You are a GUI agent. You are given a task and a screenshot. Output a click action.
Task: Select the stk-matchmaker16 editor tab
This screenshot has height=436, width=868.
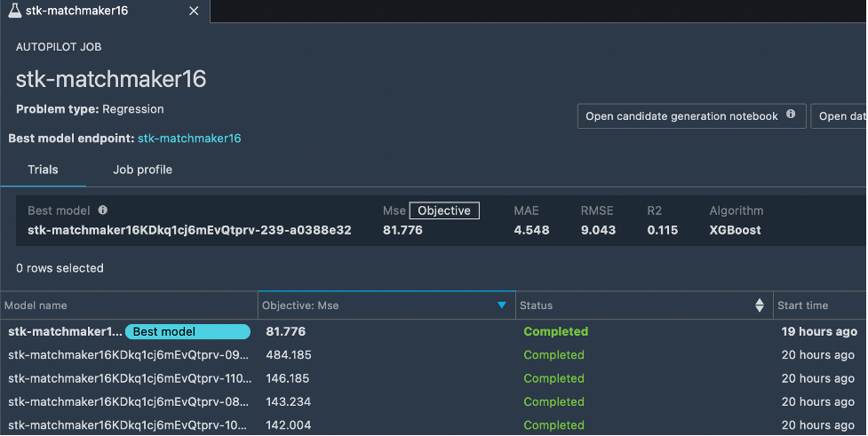[x=105, y=11]
